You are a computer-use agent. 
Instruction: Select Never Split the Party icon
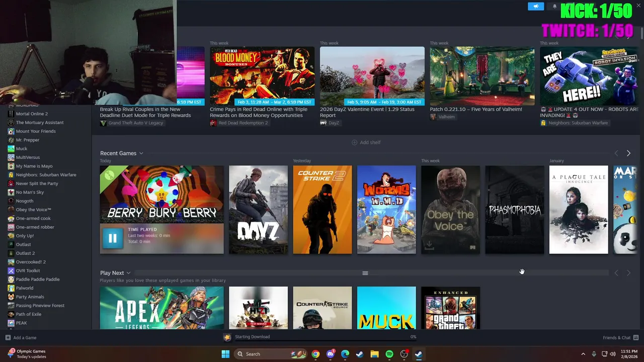[11, 184]
